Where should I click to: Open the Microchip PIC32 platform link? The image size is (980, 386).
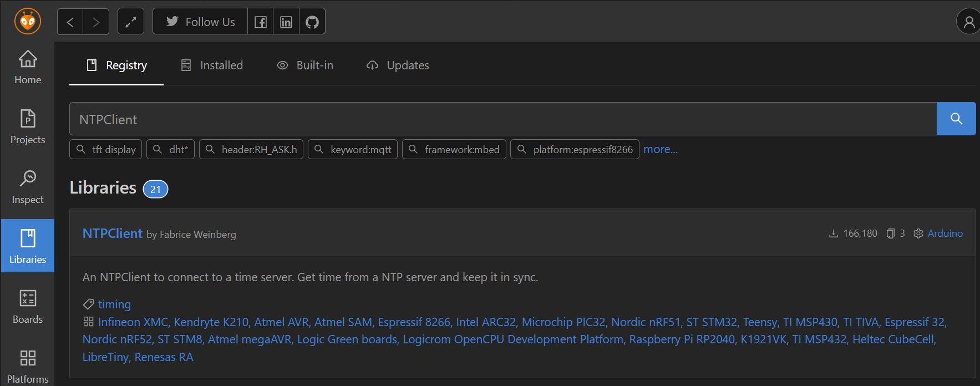click(563, 322)
